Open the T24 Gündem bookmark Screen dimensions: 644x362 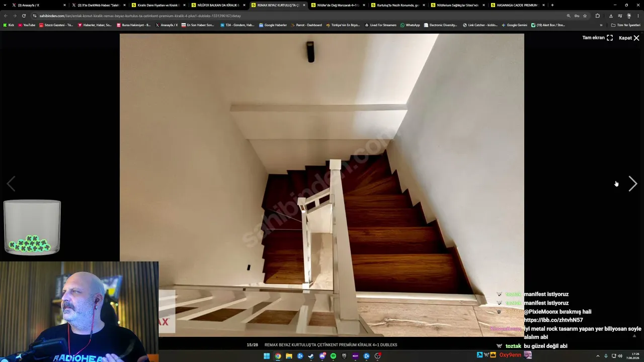tap(237, 25)
